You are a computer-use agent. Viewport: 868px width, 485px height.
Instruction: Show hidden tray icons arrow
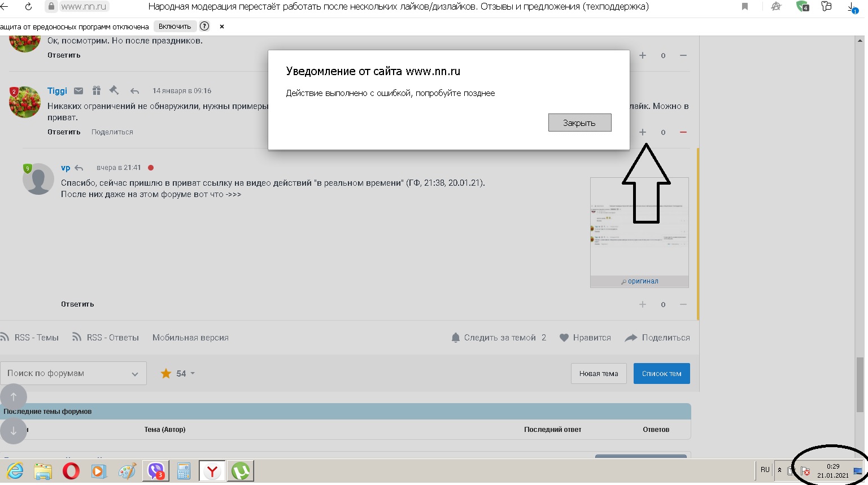click(x=779, y=470)
